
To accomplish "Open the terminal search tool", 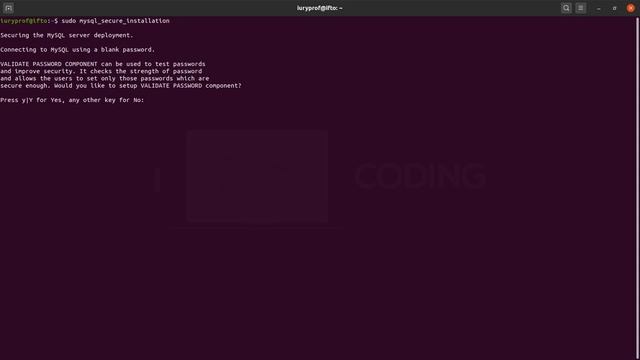I will tap(566, 8).
